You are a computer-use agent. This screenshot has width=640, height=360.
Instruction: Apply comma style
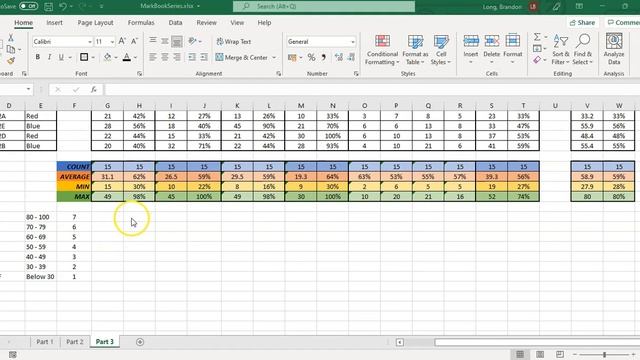(324, 57)
